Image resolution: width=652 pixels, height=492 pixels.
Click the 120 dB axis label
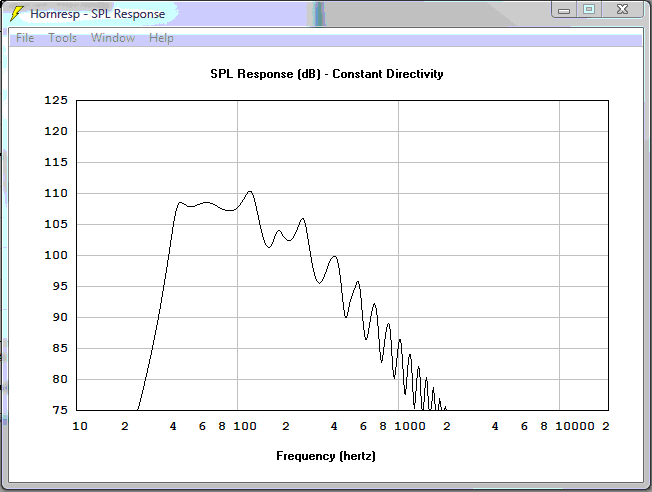click(56, 131)
